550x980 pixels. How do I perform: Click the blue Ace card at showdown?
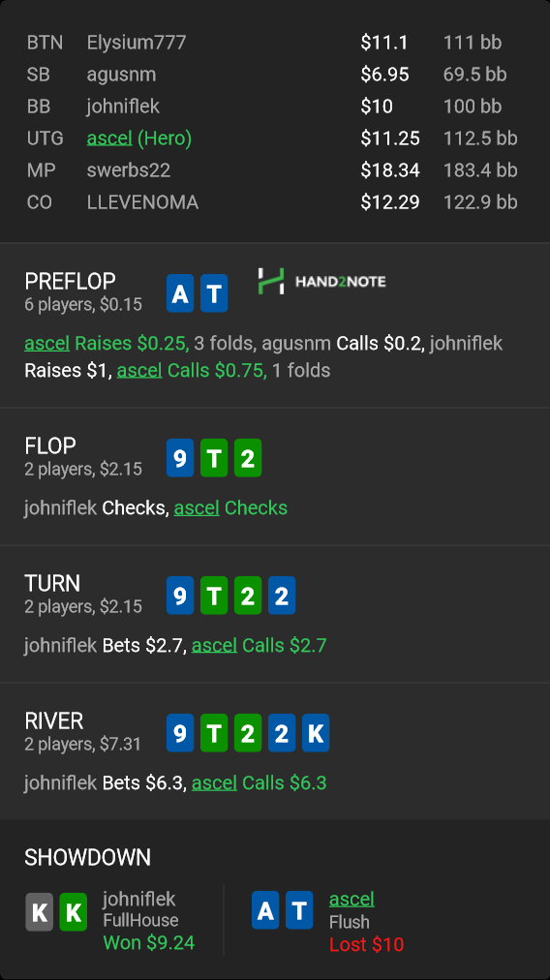tap(265, 910)
